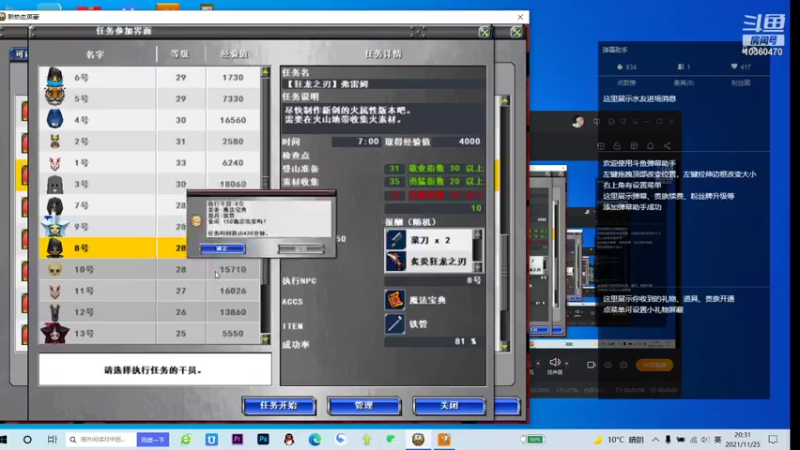Sort by 经验值 column header

pos(234,54)
